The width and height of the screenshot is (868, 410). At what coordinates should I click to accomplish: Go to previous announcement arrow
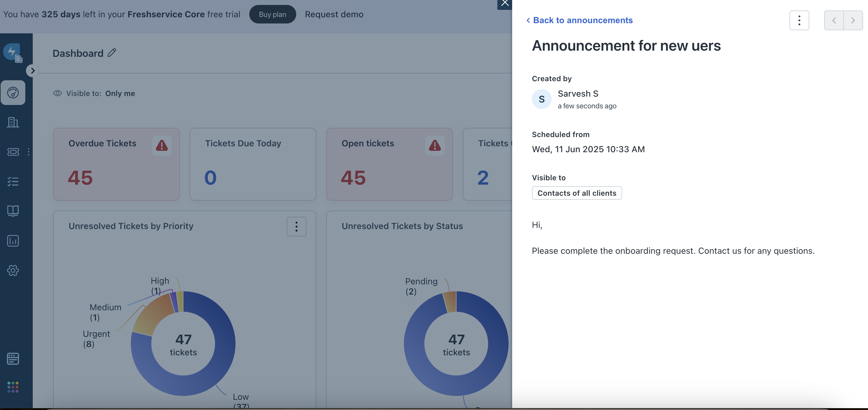[x=834, y=21]
